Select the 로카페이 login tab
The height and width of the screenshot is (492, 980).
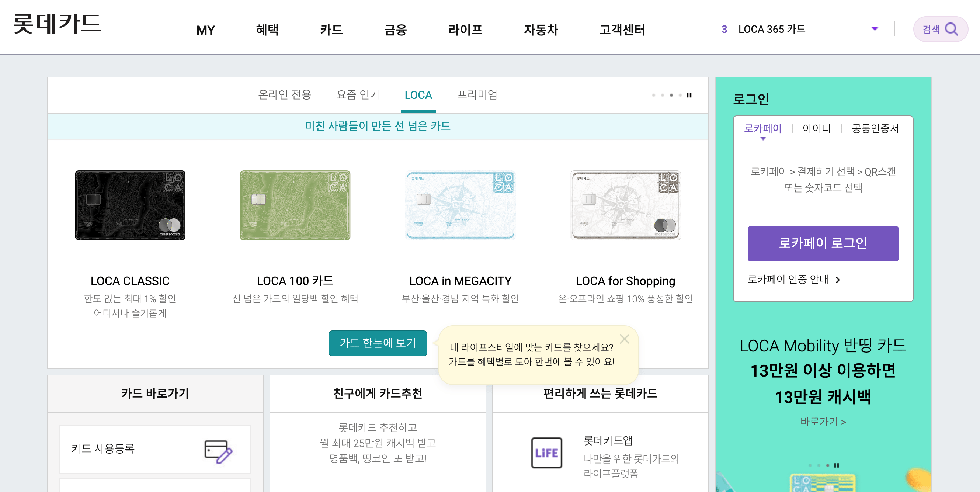click(x=762, y=128)
